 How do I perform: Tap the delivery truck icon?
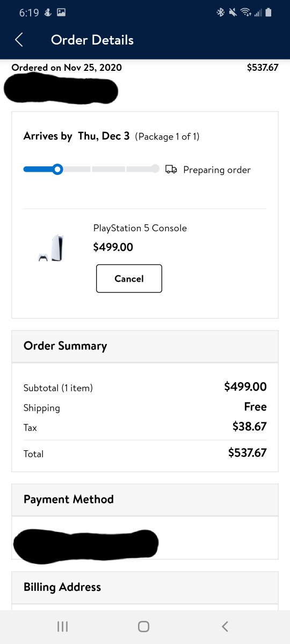point(171,170)
